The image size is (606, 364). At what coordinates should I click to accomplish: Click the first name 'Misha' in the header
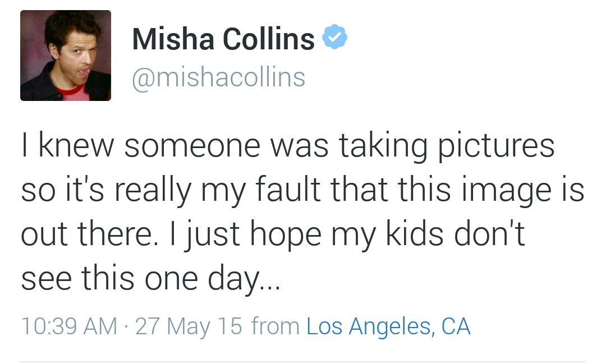point(173,39)
